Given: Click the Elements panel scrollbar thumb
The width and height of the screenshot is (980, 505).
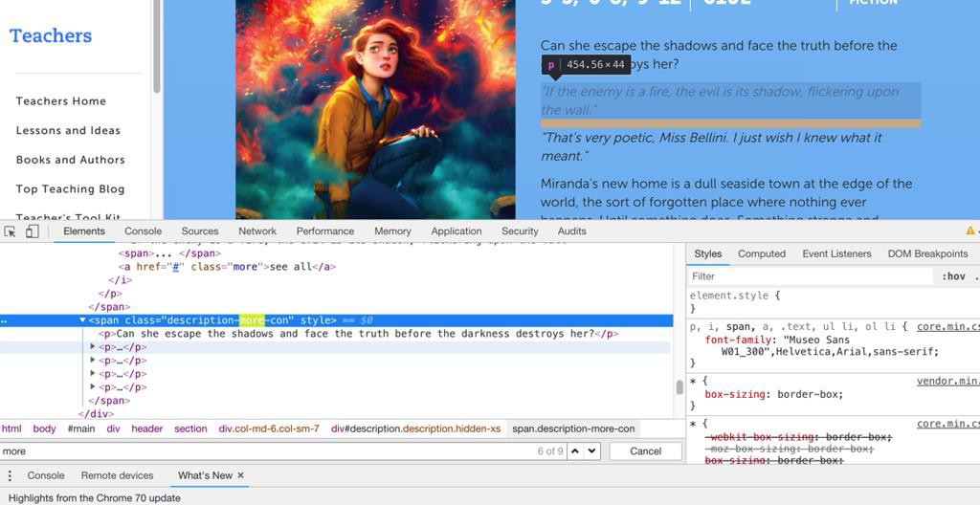Looking at the screenshot, I should pos(679,387).
